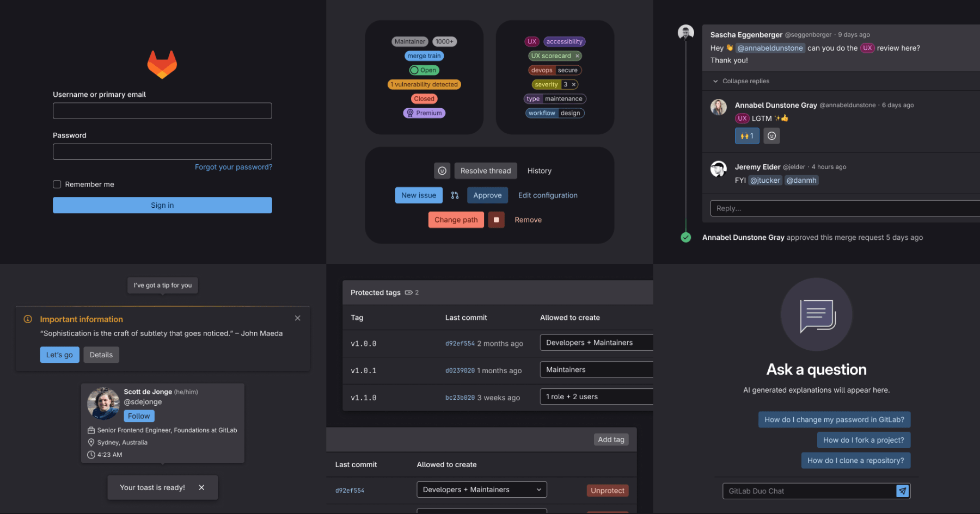The width and height of the screenshot is (980, 514).
Task: Follow Scott de Jonge
Action: 139,416
